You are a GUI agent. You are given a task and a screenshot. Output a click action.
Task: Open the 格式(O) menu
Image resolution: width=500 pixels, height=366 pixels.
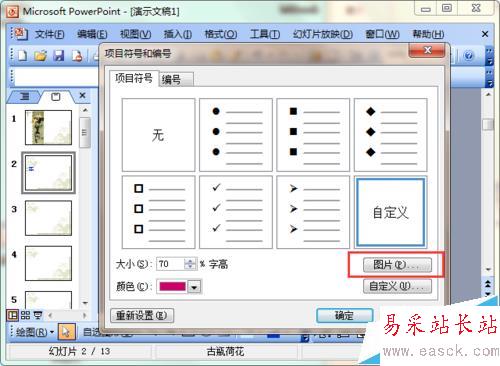click(221, 34)
